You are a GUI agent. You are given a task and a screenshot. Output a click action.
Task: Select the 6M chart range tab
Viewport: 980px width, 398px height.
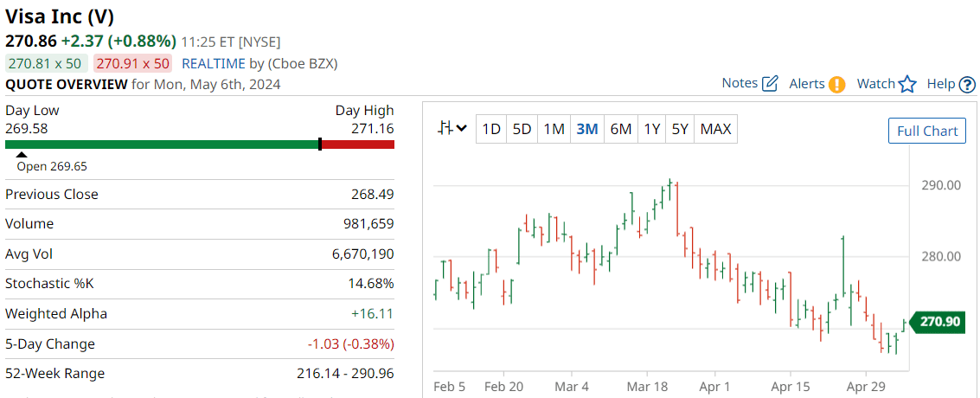[x=621, y=129]
